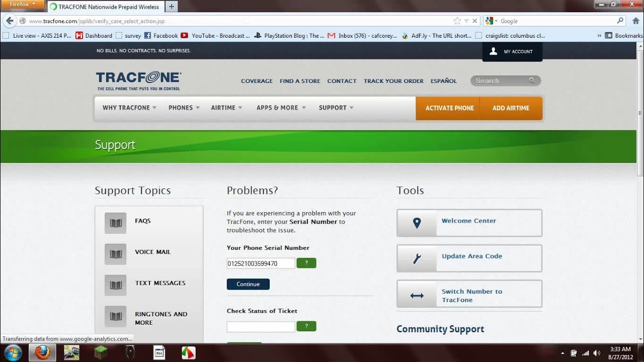Open the CONTACT link
Screen dimensions: 644x362
(342, 81)
